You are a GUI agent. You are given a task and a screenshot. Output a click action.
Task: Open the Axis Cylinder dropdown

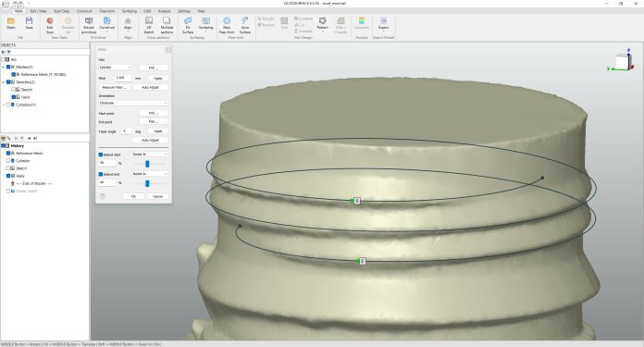pos(115,68)
